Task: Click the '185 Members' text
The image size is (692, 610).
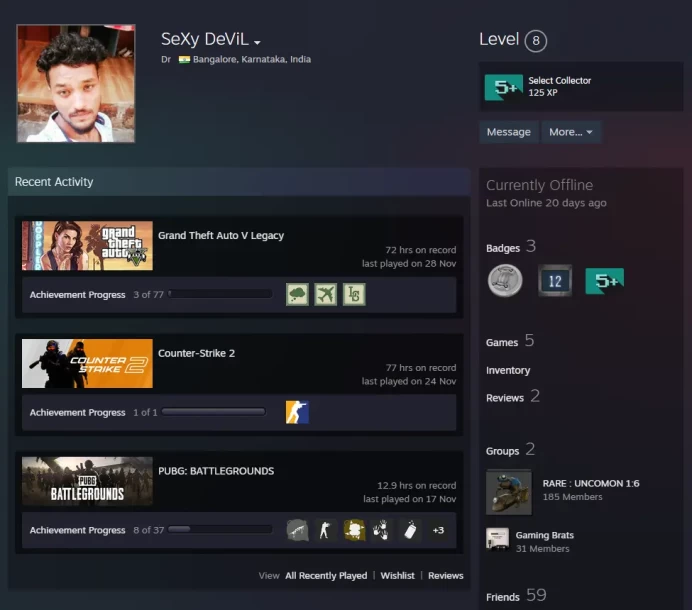Action: [x=572, y=497]
